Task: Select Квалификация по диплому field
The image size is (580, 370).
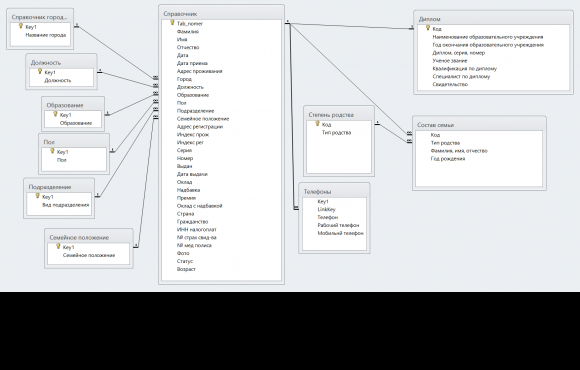Action: pos(465,68)
